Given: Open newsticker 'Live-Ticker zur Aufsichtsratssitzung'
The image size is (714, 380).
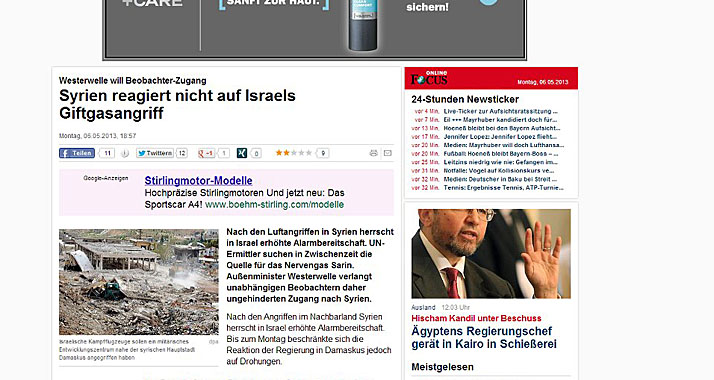Looking at the screenshot, I should [500, 111].
